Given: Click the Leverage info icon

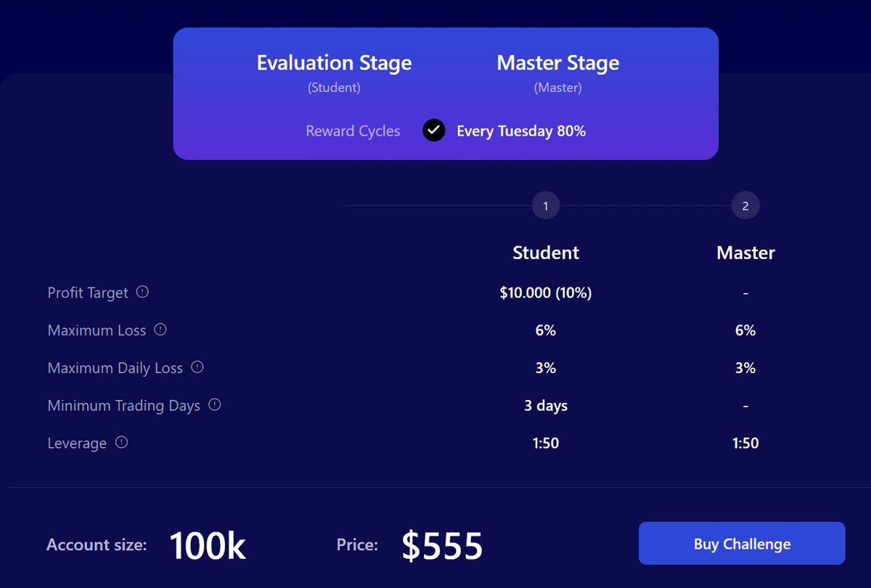Looking at the screenshot, I should coord(121,442).
